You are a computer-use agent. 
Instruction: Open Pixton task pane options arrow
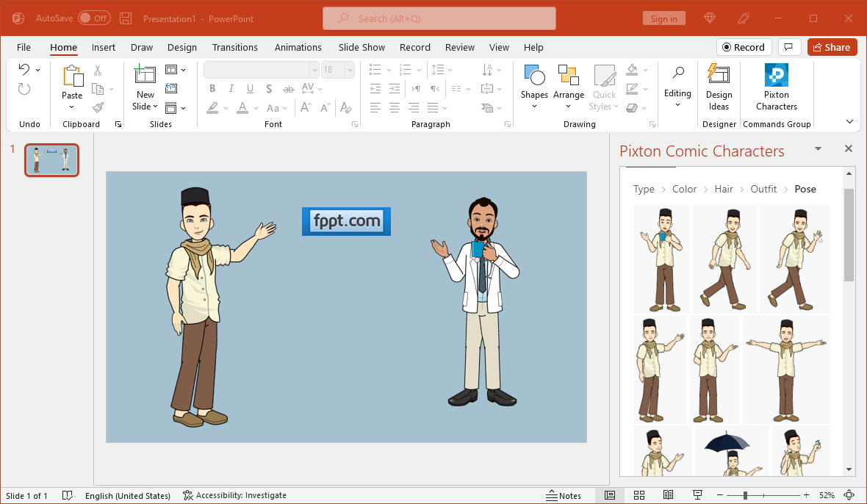coord(818,148)
